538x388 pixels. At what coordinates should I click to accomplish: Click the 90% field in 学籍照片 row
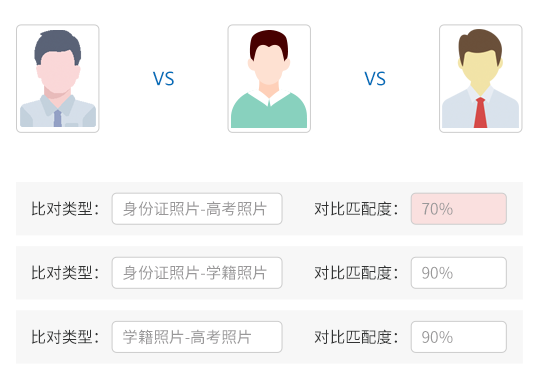tap(459, 273)
